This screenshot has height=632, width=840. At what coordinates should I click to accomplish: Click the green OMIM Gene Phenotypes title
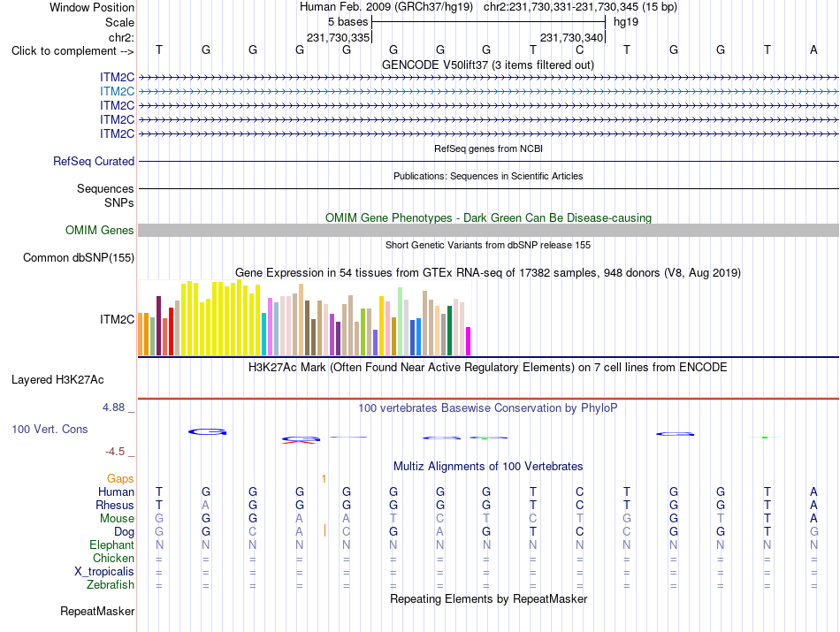(x=489, y=217)
